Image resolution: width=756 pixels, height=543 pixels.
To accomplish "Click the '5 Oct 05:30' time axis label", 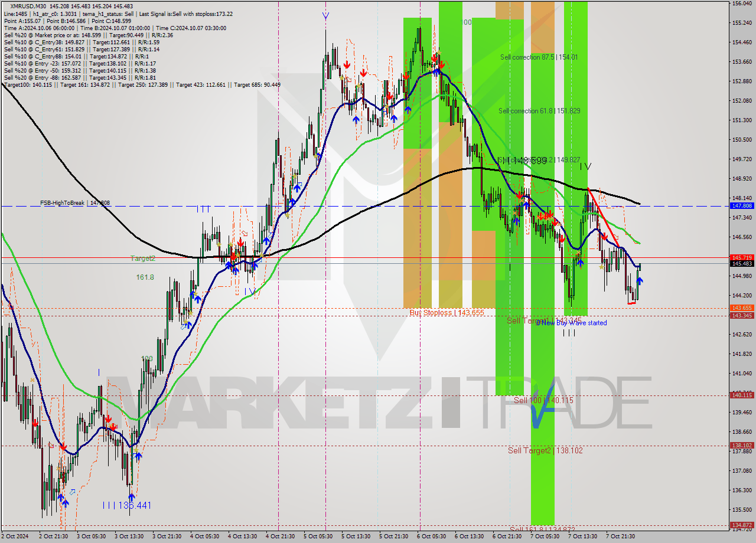I will coord(318,537).
